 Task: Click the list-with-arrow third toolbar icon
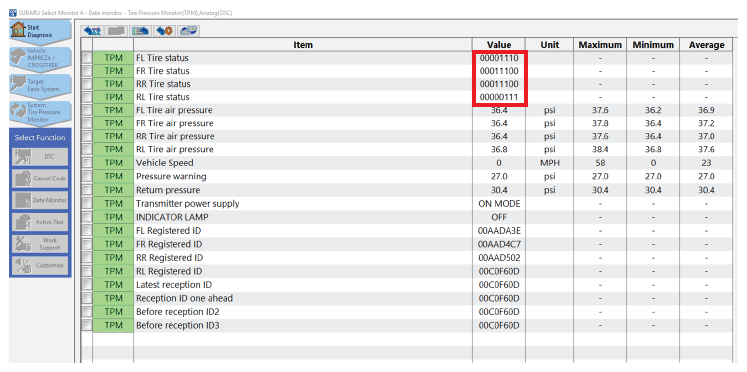[x=140, y=31]
